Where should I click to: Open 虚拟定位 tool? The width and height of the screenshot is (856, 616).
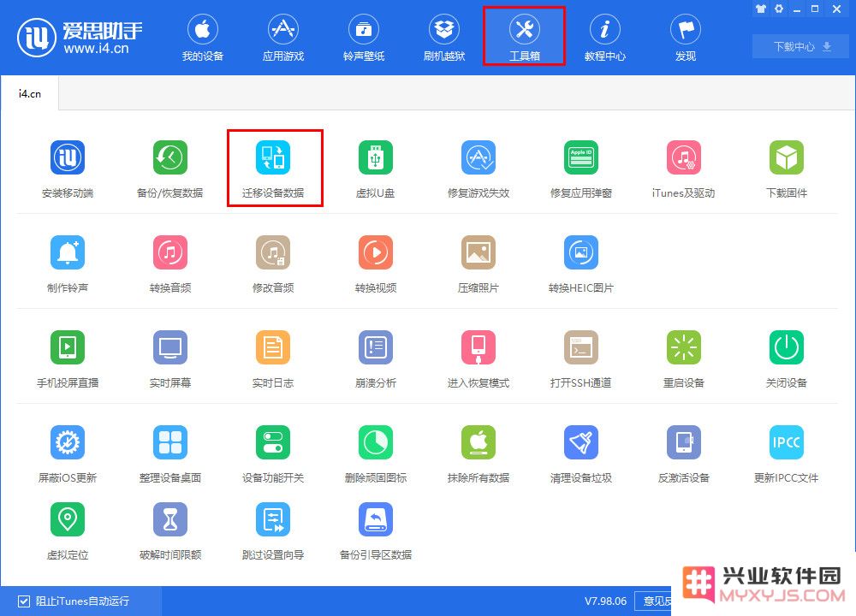tap(68, 531)
